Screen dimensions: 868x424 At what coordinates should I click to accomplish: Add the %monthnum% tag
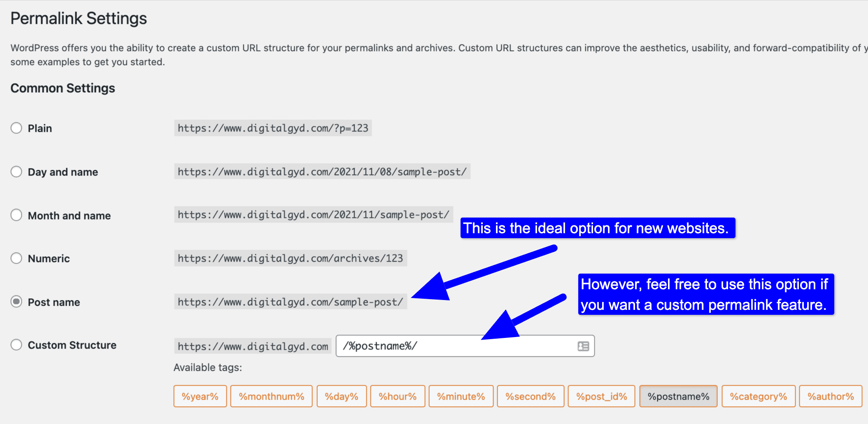271,396
